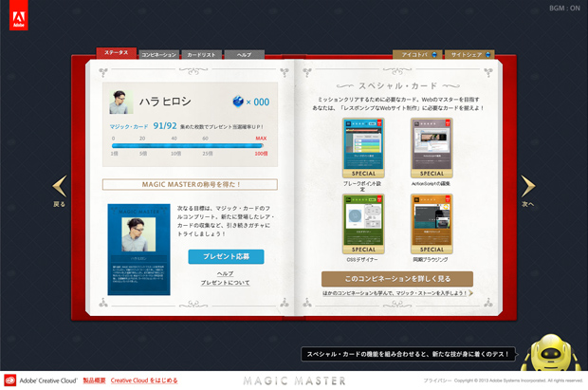Open the プレゼントについて link

click(x=226, y=283)
